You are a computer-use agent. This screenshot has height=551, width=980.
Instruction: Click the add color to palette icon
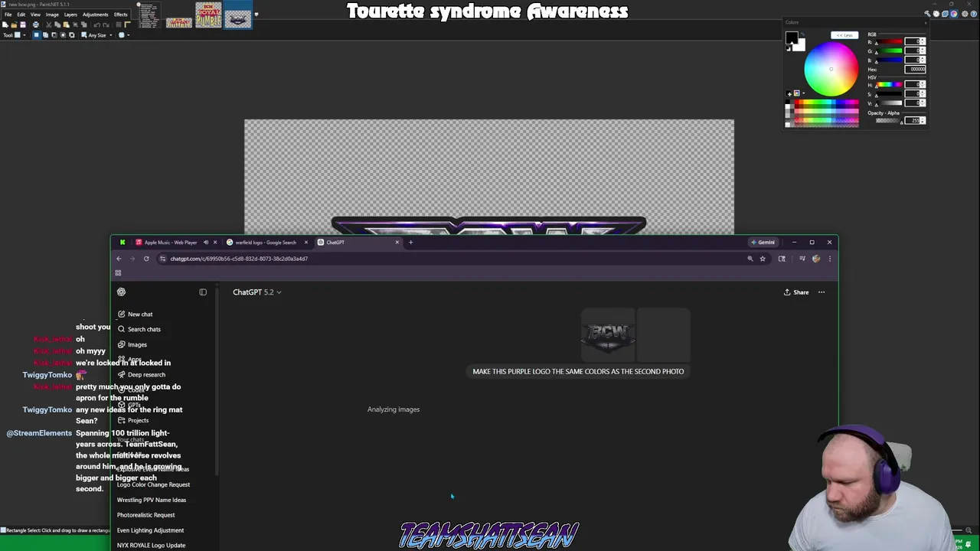point(789,93)
